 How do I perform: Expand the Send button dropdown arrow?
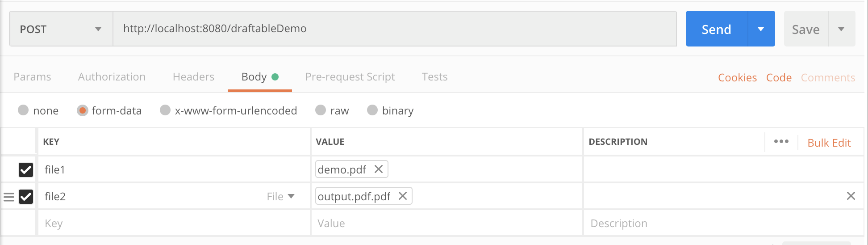[x=761, y=29]
